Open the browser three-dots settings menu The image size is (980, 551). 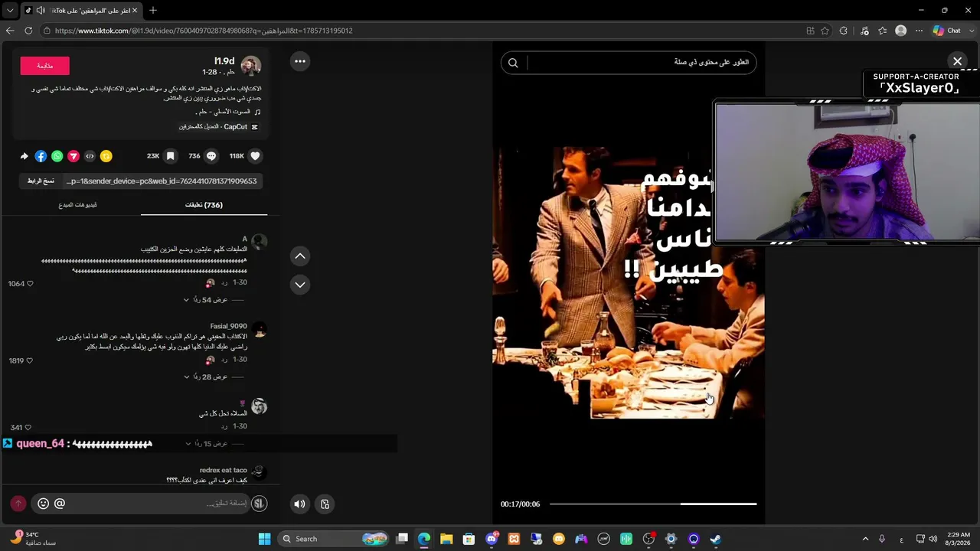tap(919, 31)
